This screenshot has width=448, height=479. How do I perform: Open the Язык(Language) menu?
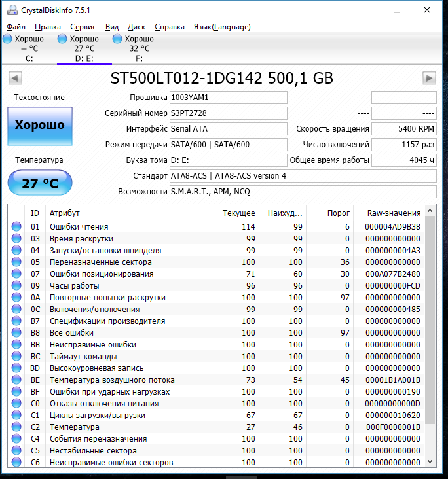(x=222, y=27)
